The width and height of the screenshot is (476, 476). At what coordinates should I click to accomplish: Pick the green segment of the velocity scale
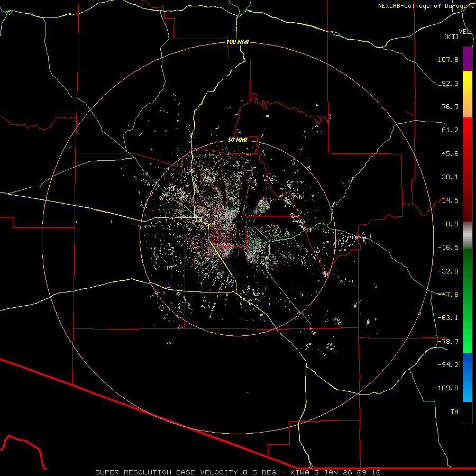click(467, 300)
